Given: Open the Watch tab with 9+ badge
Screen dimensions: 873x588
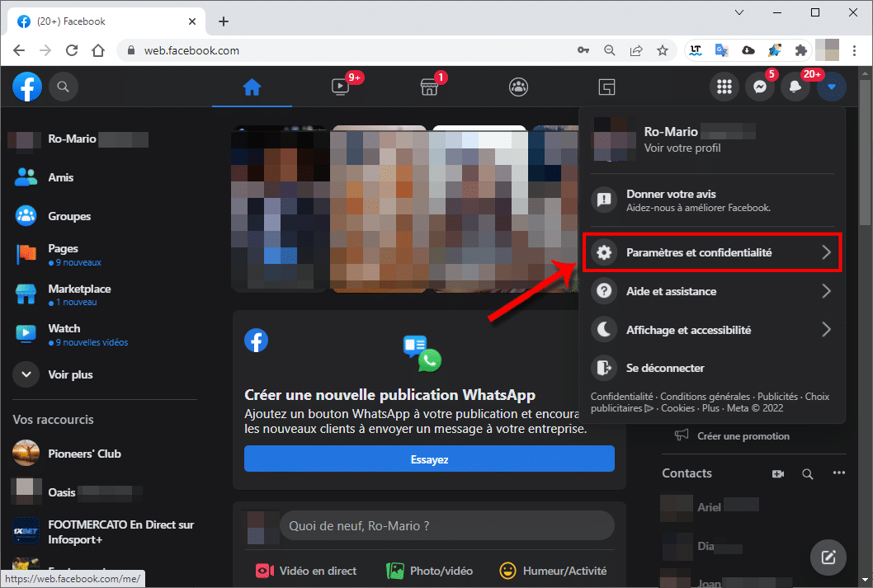Looking at the screenshot, I should point(341,87).
